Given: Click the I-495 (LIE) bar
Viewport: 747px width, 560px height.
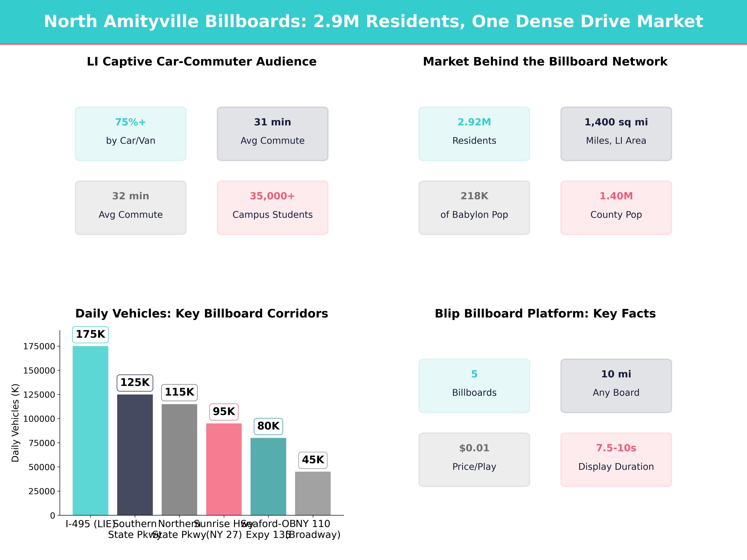Looking at the screenshot, I should 91,430.
